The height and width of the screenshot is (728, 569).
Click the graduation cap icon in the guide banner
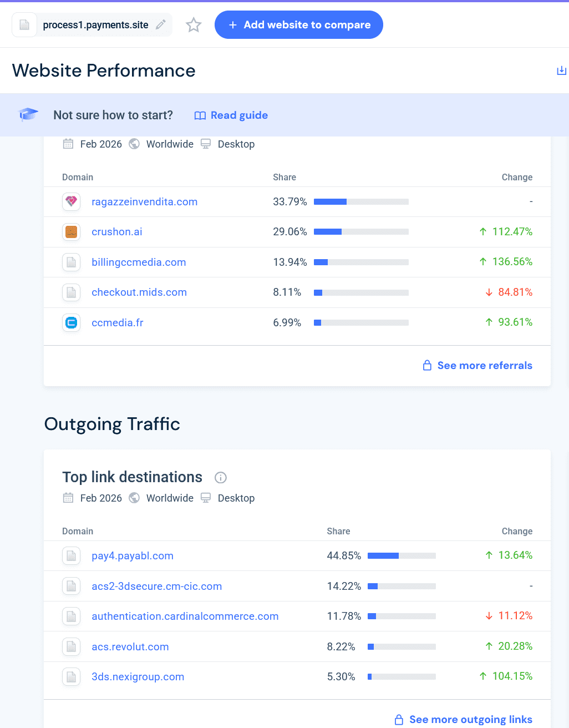[x=28, y=115]
